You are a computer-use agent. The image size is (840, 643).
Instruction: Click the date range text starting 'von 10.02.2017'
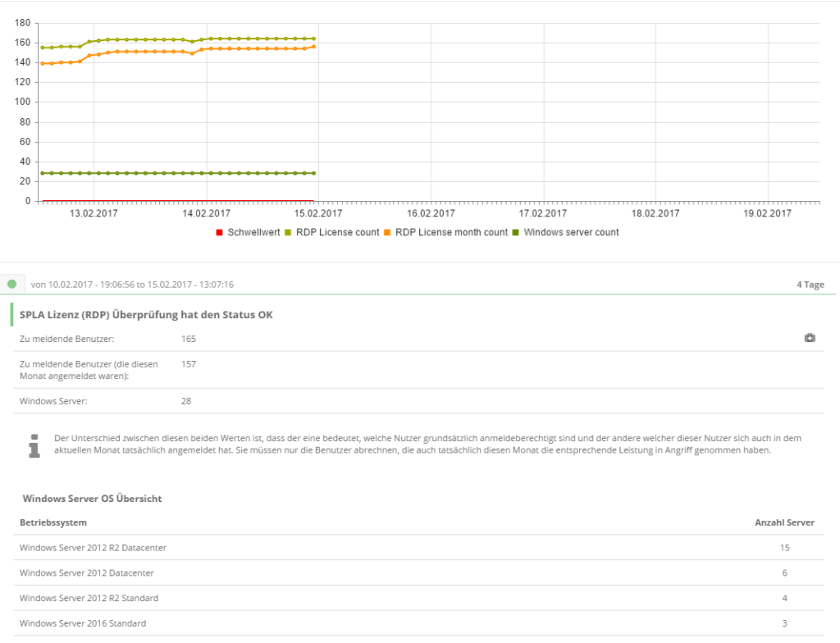(x=132, y=285)
